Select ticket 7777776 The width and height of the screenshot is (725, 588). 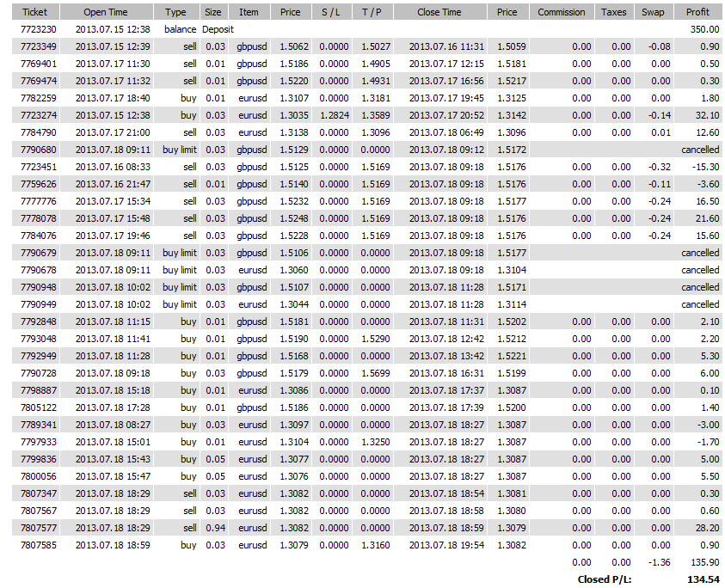click(39, 201)
